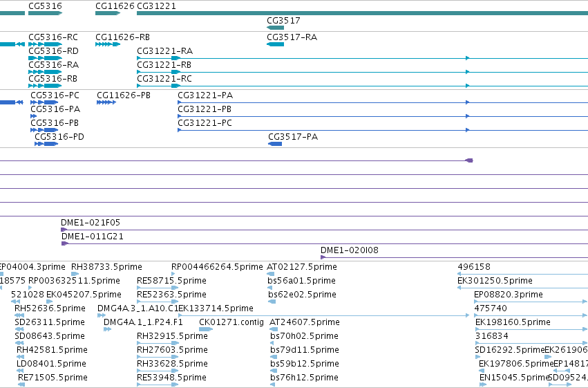
Task: Select EST SD08643.5prime
Action: pos(50,336)
